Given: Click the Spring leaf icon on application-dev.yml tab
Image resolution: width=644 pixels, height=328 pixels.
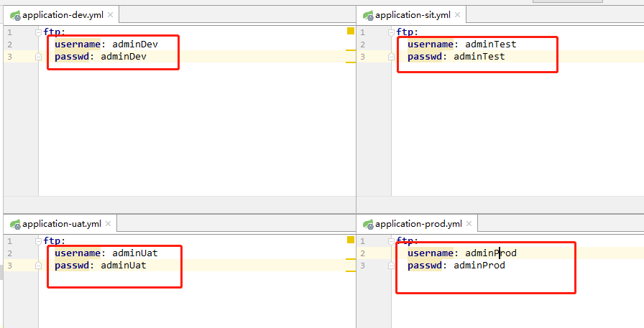Looking at the screenshot, I should tap(16, 16).
